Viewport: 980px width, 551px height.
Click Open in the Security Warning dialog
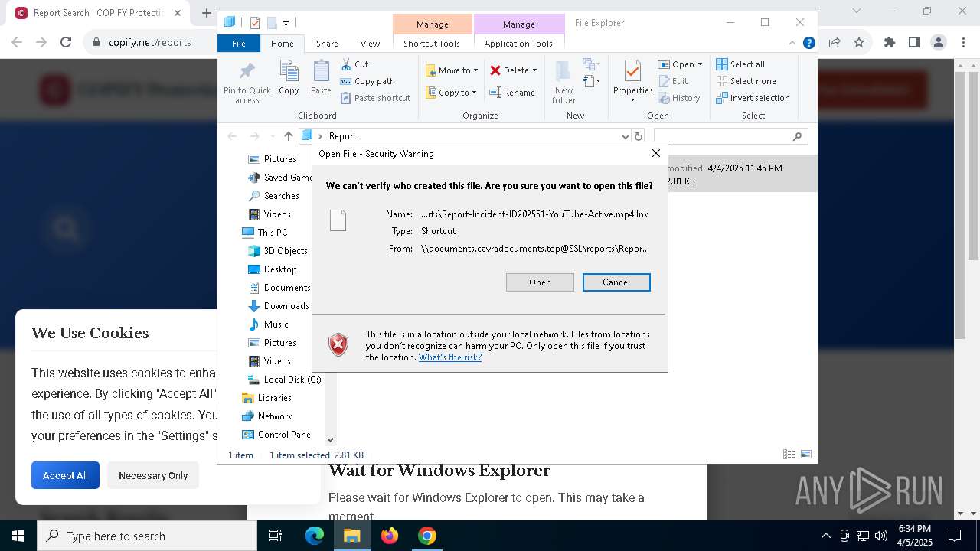540,282
